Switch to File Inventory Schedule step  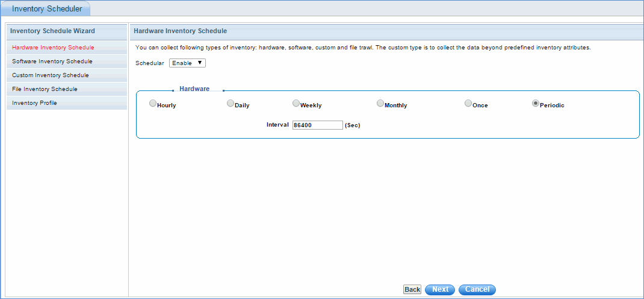point(45,89)
